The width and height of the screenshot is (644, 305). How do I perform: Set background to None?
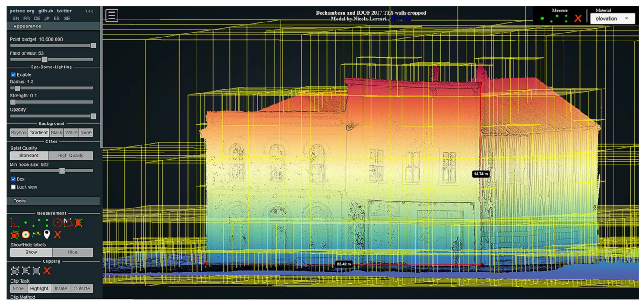click(x=86, y=133)
